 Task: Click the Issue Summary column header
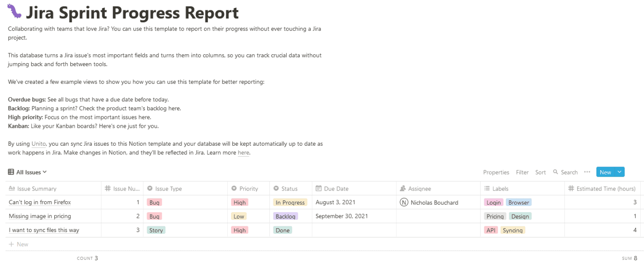pos(53,189)
